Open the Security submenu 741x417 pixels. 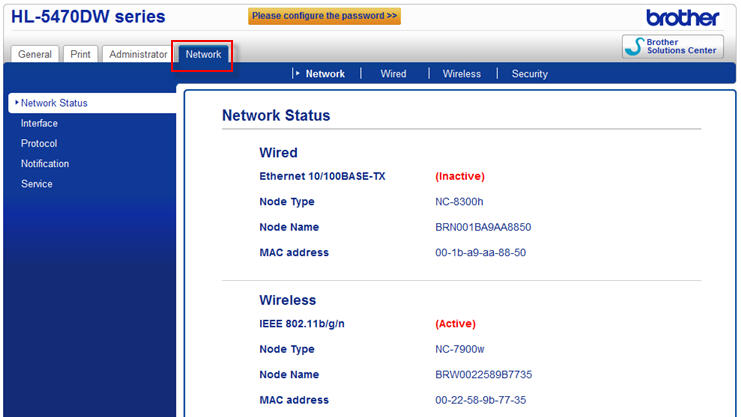point(530,74)
